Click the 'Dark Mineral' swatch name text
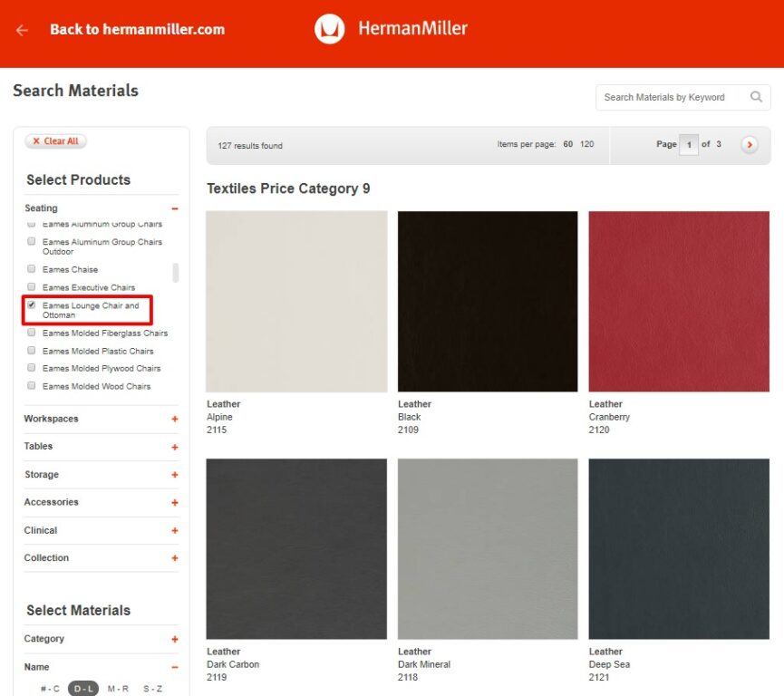The width and height of the screenshot is (784, 696). pyautogui.click(x=424, y=664)
